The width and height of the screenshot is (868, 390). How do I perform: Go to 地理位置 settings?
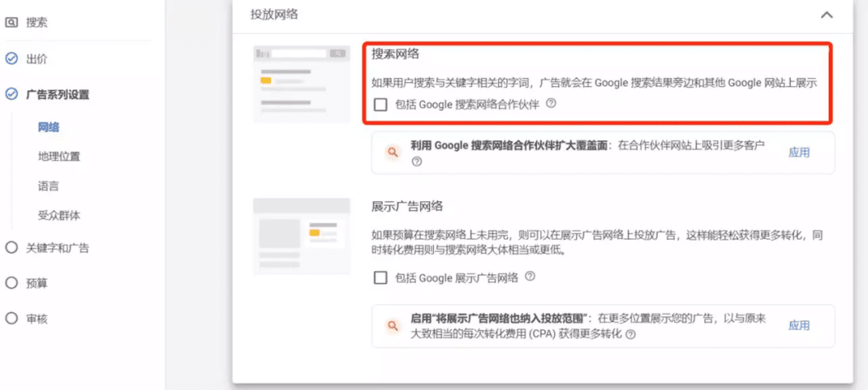[x=59, y=156]
